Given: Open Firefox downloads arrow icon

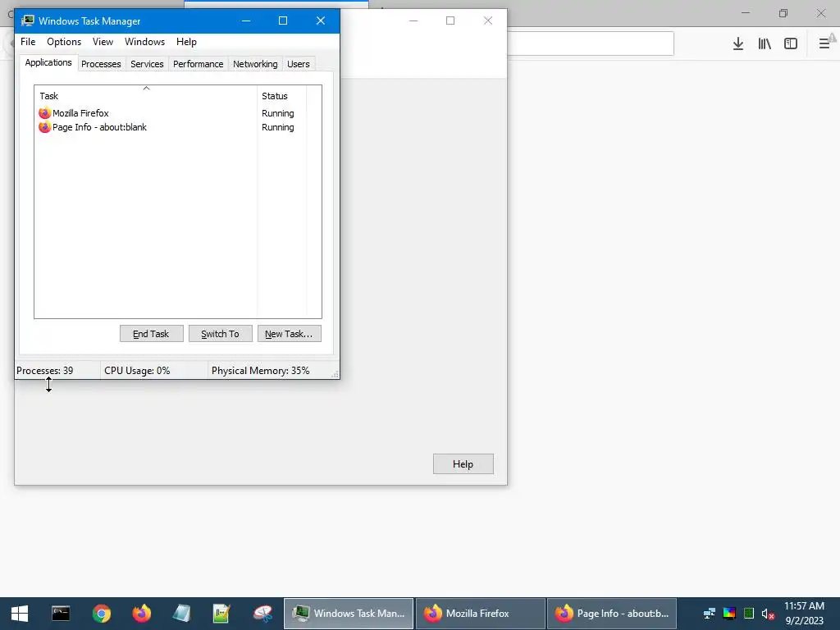Looking at the screenshot, I should click(x=738, y=43).
